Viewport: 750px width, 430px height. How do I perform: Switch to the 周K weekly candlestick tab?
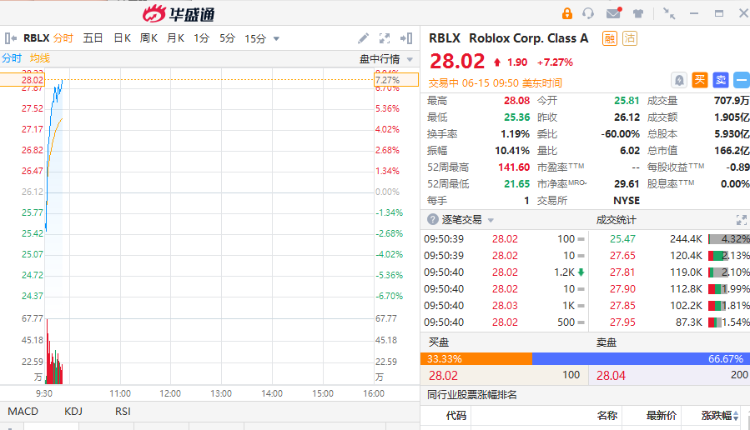149,38
